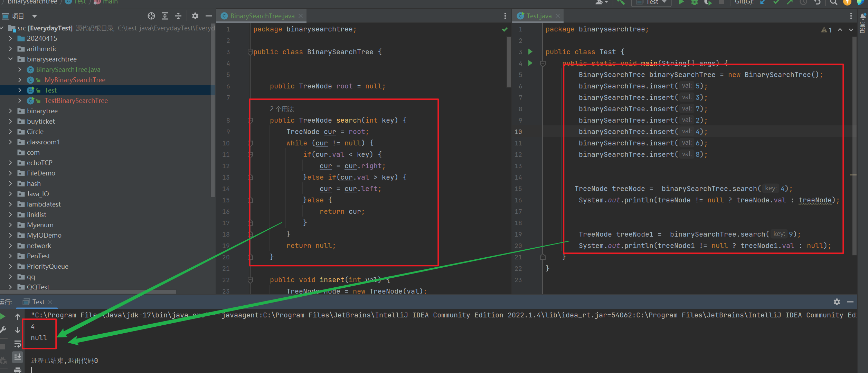Expand the arithmetic folder
Viewport: 868px width, 373px height.
[x=10, y=49]
